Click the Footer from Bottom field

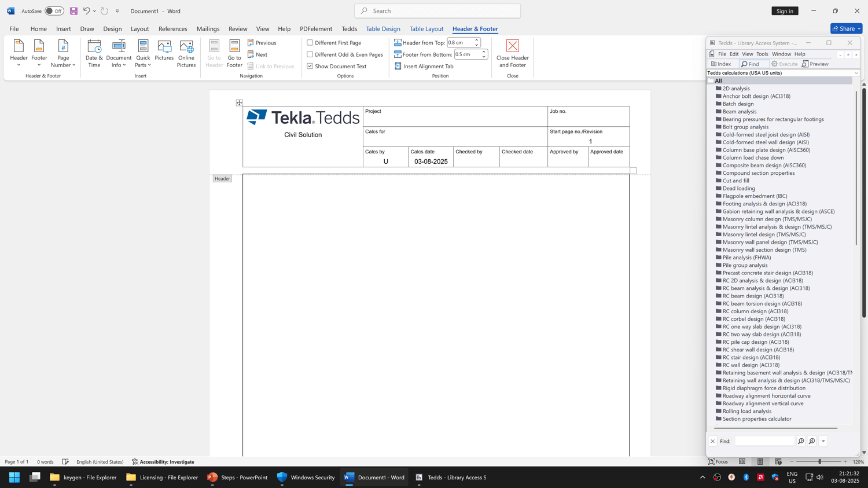click(x=467, y=54)
